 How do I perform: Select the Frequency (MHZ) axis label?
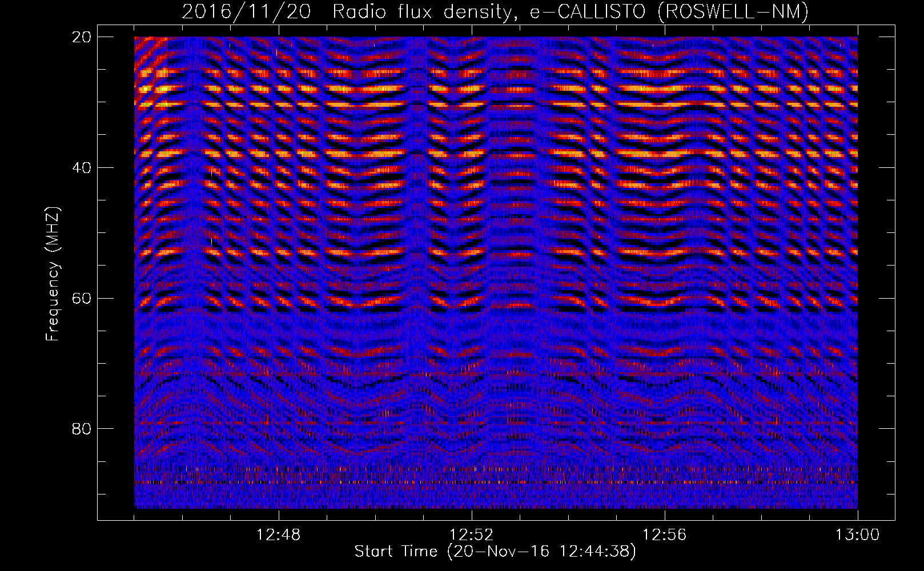coord(53,274)
